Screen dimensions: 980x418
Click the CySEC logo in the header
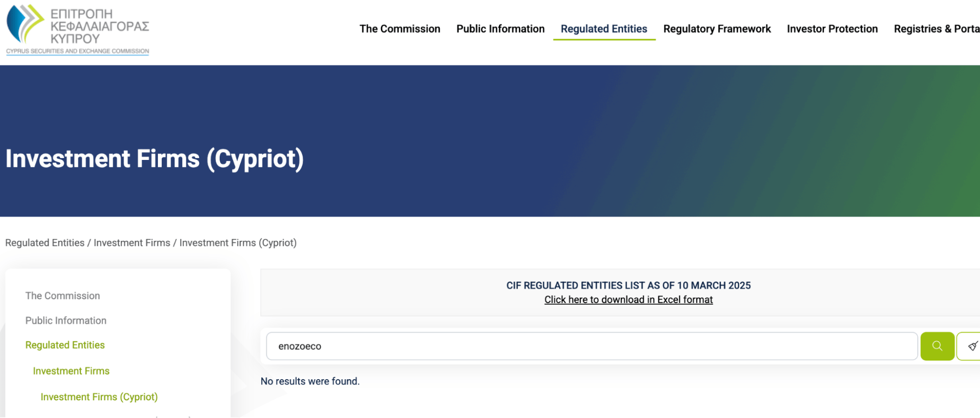[77, 29]
